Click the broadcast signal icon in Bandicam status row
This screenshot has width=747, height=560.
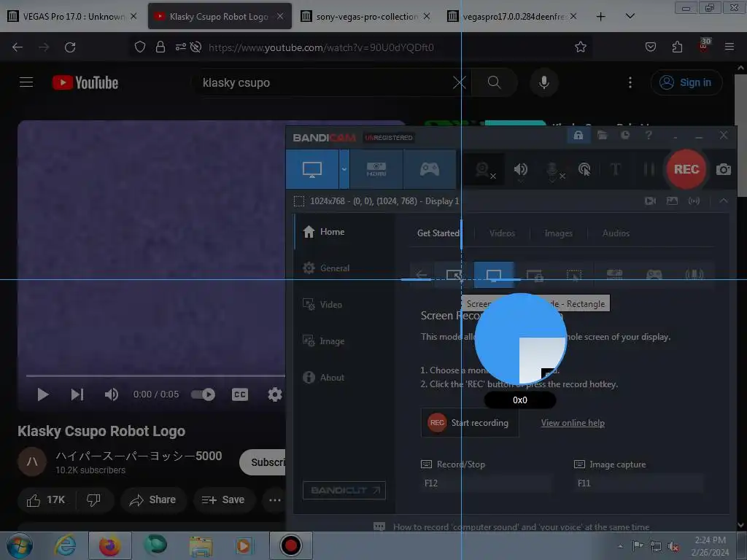coord(694,201)
